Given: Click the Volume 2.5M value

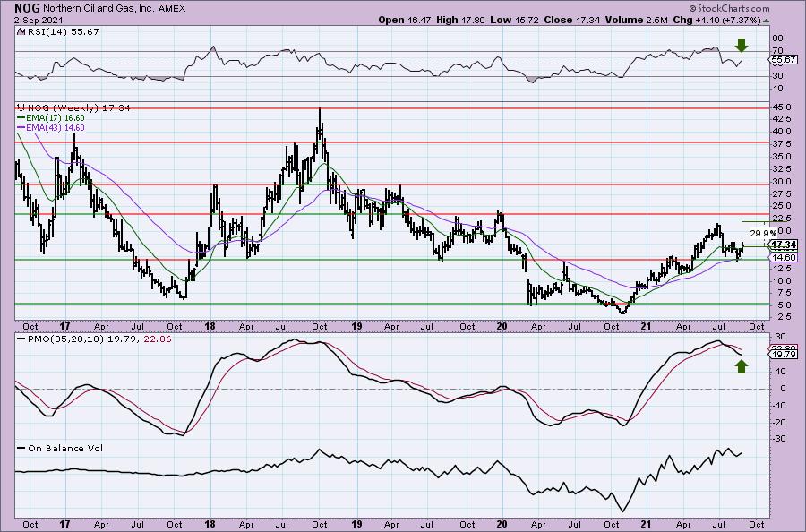Looking at the screenshot, I should click(x=636, y=20).
